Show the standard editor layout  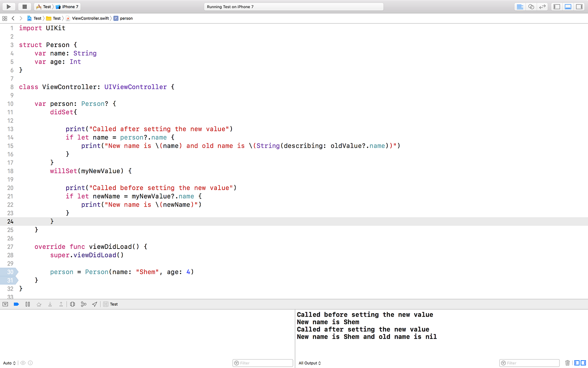pyautogui.click(x=520, y=7)
